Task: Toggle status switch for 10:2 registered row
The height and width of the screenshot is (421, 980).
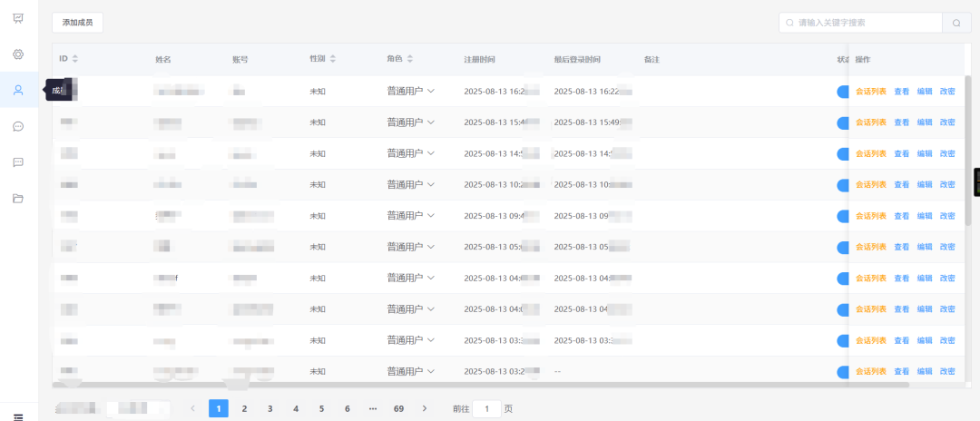Action: [842, 185]
